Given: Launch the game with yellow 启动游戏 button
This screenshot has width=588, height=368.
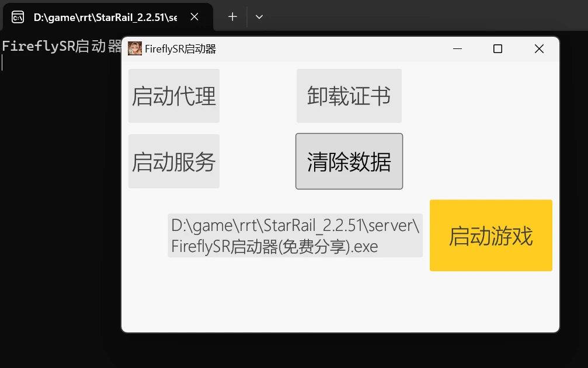Looking at the screenshot, I should (x=491, y=236).
